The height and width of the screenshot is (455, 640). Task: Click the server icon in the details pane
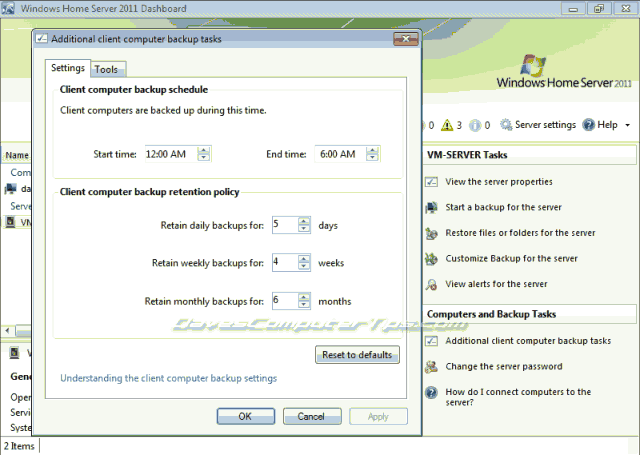pos(15,353)
